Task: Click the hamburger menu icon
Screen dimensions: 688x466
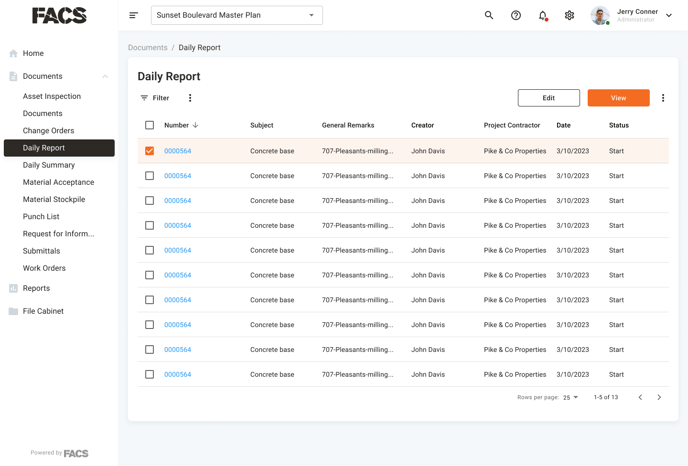Action: tap(133, 15)
